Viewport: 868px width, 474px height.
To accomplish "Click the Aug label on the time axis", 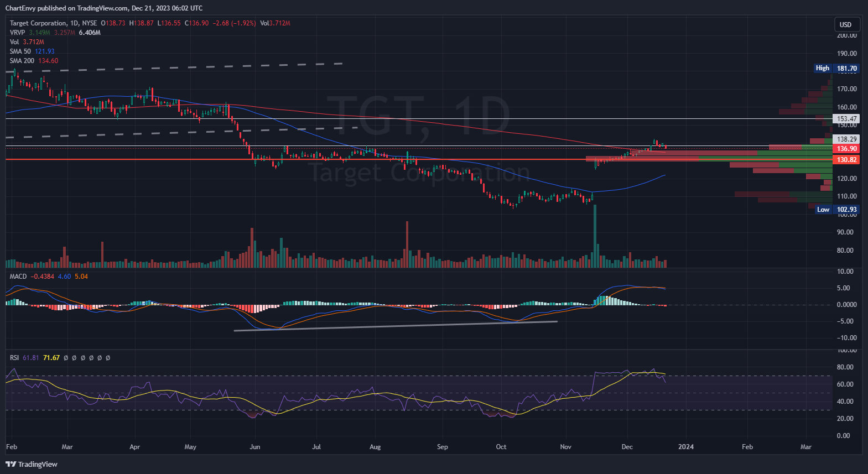I will [375, 447].
